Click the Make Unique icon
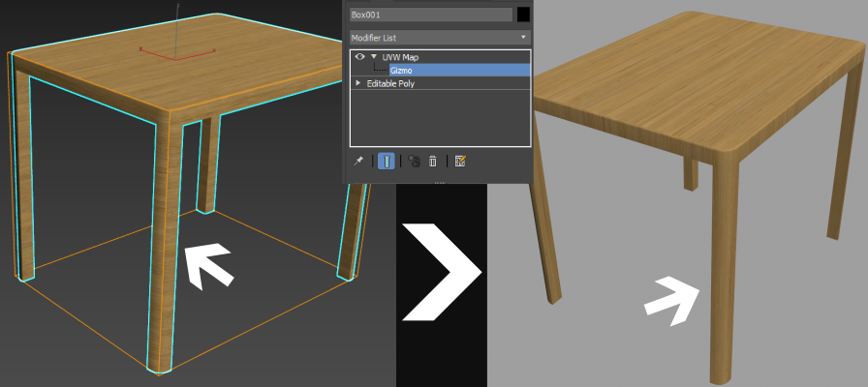This screenshot has width=868, height=387. 414,162
